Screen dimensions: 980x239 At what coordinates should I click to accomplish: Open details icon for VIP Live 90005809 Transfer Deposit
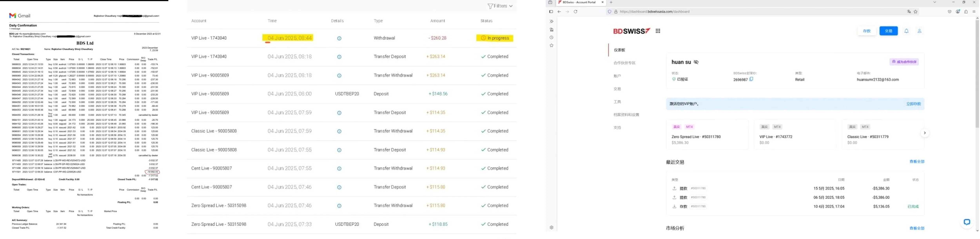[339, 113]
